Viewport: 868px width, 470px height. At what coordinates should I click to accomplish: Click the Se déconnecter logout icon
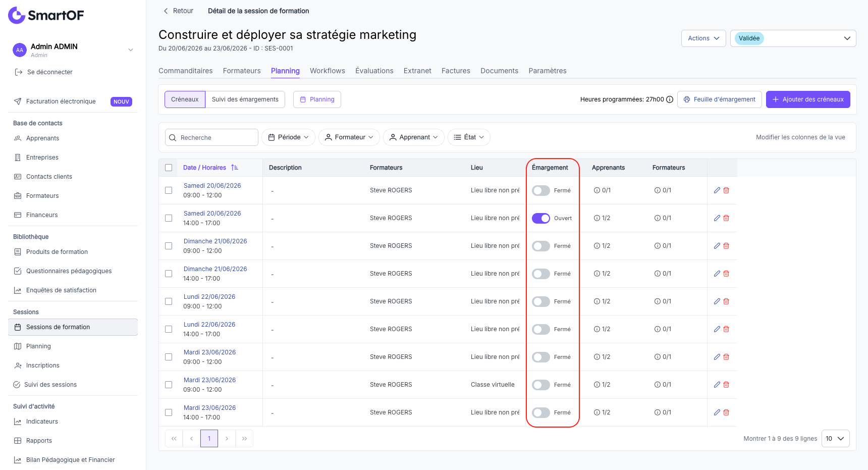click(19, 72)
